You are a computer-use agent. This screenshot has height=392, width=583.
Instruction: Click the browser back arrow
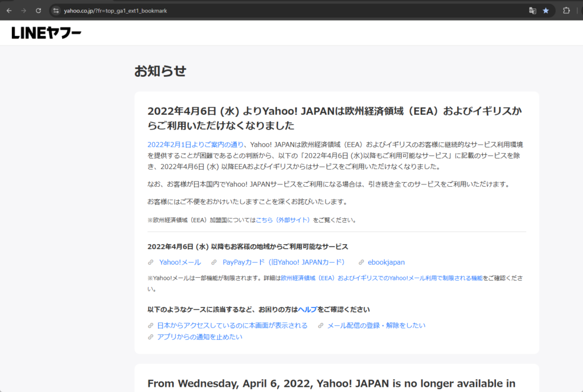[x=9, y=11]
